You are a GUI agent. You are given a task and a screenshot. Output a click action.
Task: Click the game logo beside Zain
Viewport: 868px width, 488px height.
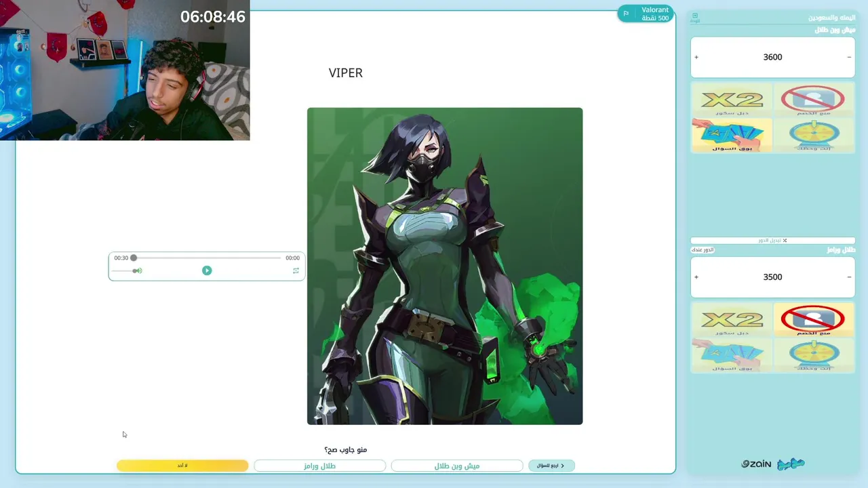pyautogui.click(x=791, y=464)
